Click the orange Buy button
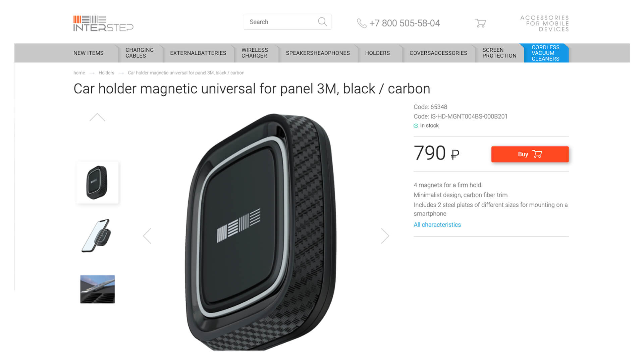 [x=530, y=154]
